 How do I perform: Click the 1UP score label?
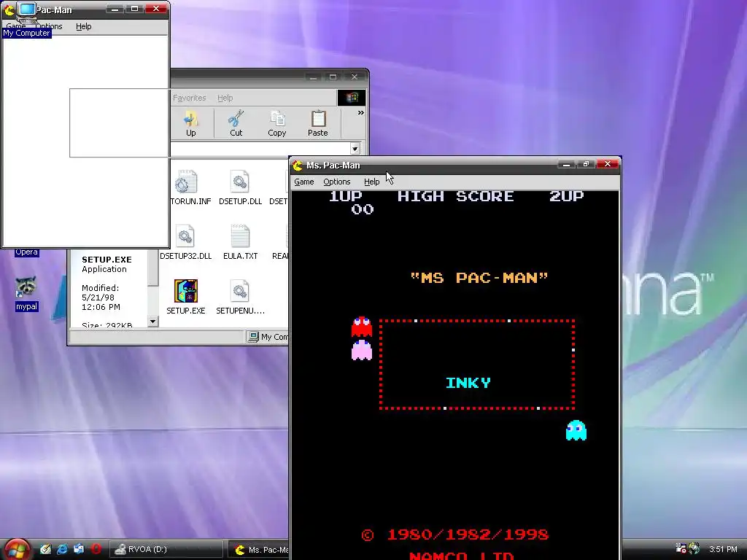coord(345,195)
